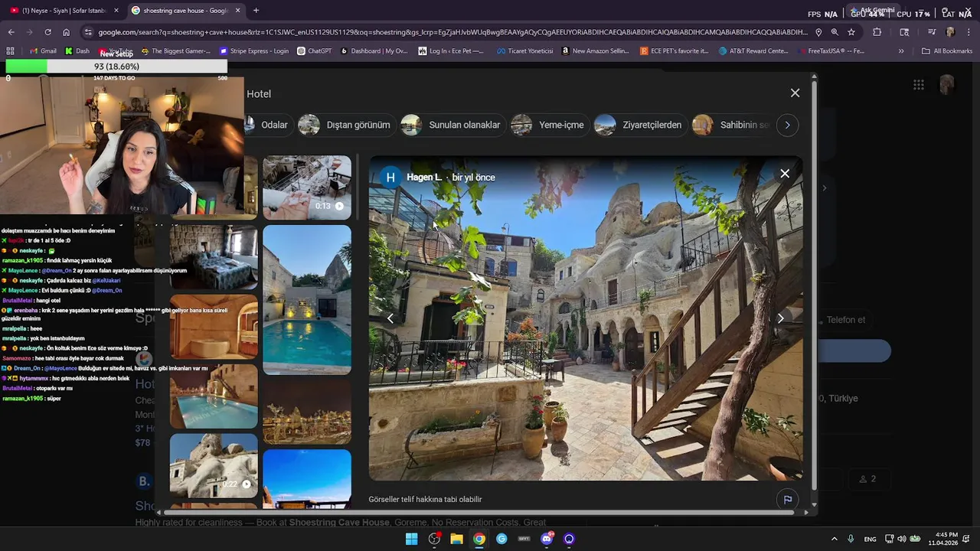Play the 0:13 video thumbnail
Viewport: 980px width, 551px height.
point(307,187)
